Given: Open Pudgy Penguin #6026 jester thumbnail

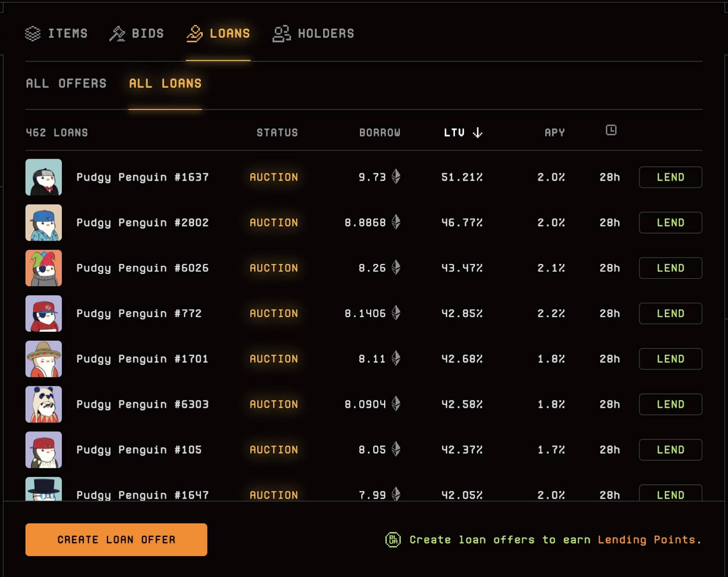Looking at the screenshot, I should pos(44,268).
